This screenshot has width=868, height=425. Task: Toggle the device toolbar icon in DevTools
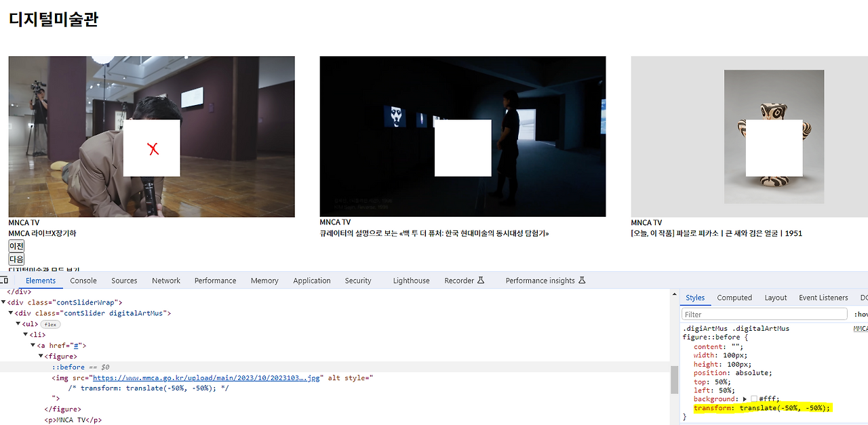(4, 281)
